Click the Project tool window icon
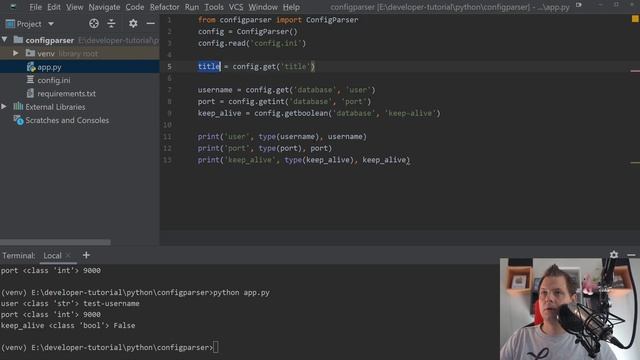The height and width of the screenshot is (360, 640). (10, 24)
